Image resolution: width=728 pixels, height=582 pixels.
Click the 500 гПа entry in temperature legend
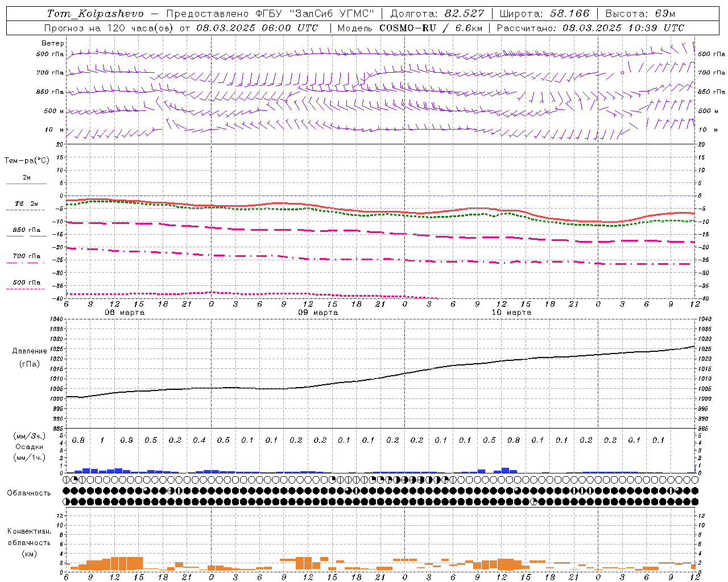click(x=26, y=282)
